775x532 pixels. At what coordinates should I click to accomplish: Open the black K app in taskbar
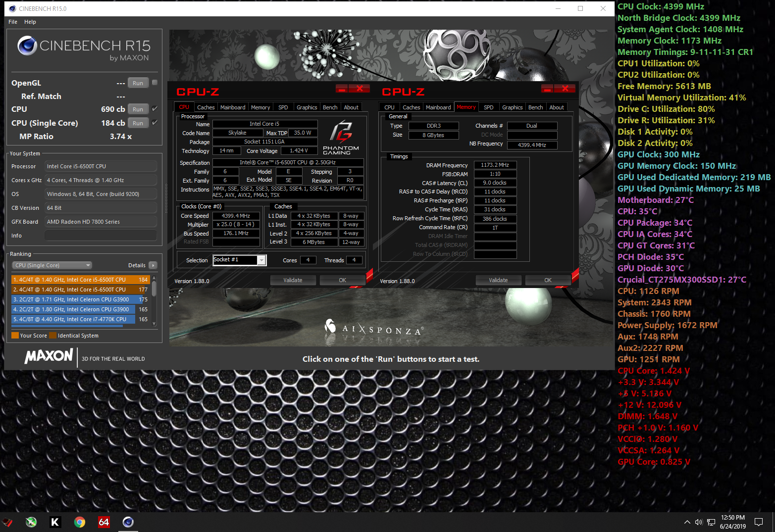coord(55,522)
